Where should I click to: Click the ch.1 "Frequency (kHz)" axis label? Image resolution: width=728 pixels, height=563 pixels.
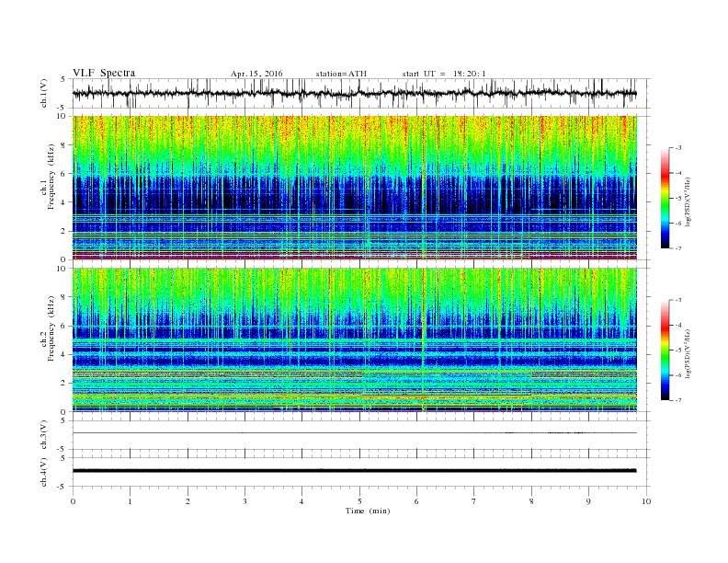click(51, 177)
